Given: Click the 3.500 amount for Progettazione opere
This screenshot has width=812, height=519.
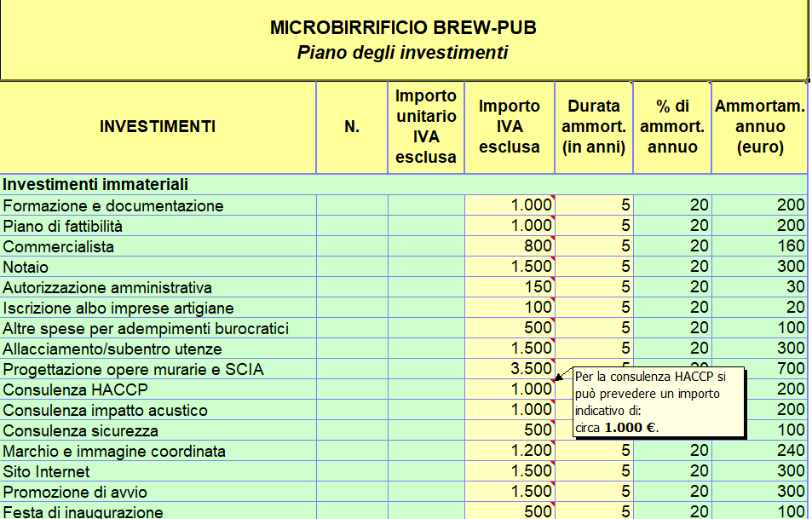Looking at the screenshot, I should click(x=510, y=369).
